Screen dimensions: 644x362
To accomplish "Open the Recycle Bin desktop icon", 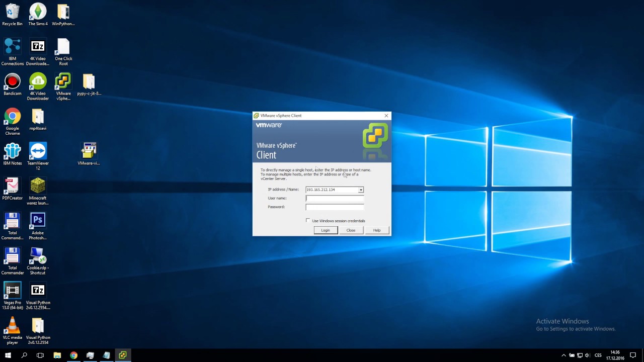I will [12, 14].
